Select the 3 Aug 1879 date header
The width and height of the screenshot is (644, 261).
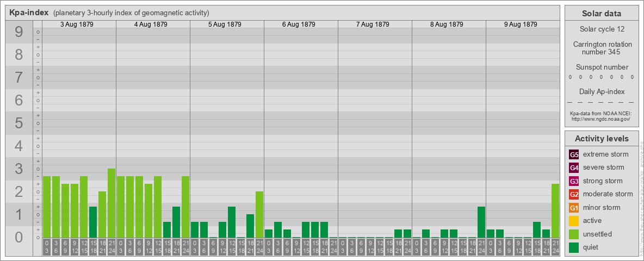[78, 24]
